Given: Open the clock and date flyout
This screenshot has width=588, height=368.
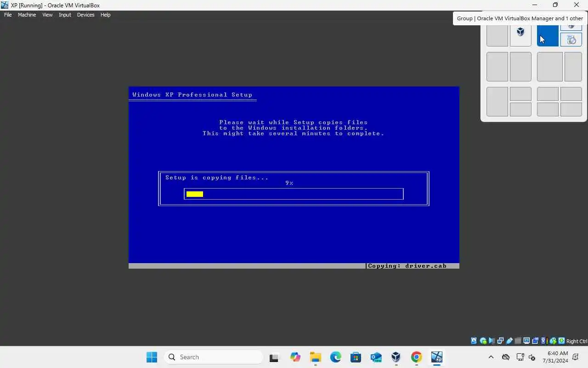Looking at the screenshot, I should 555,357.
